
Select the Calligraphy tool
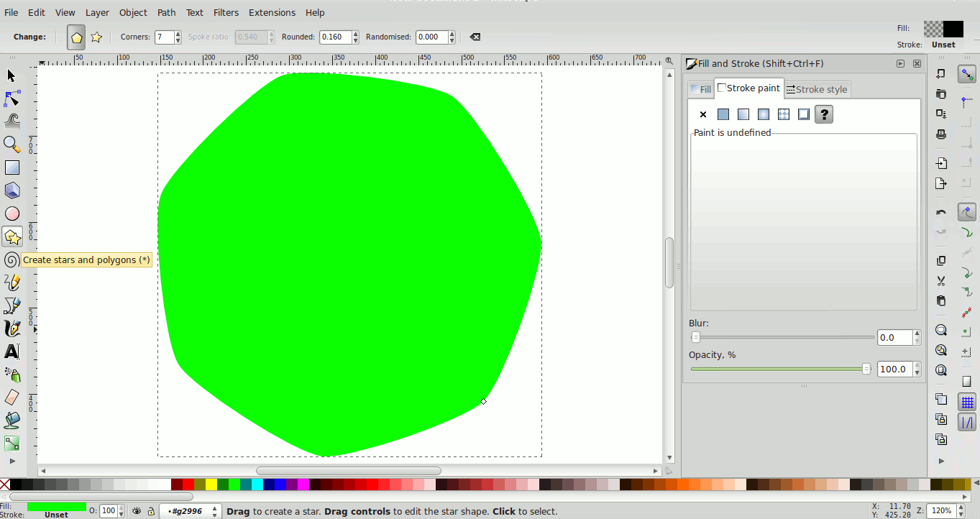(12, 329)
